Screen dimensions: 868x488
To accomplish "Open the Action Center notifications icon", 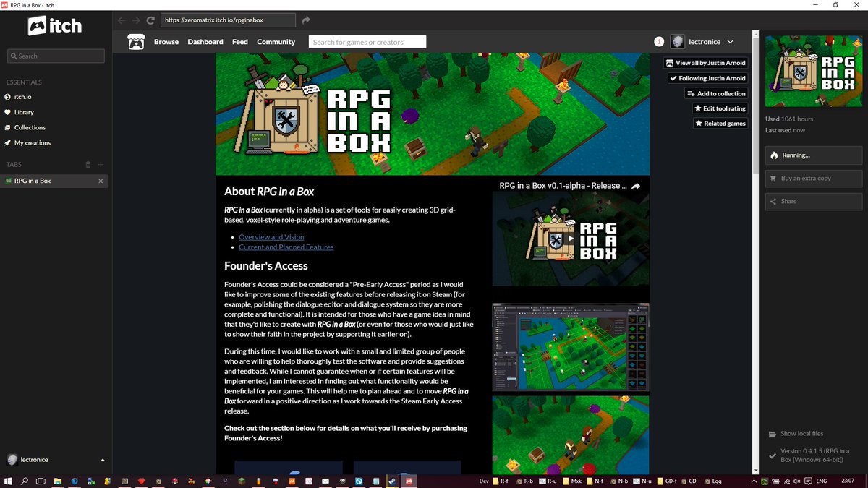I will (x=807, y=481).
